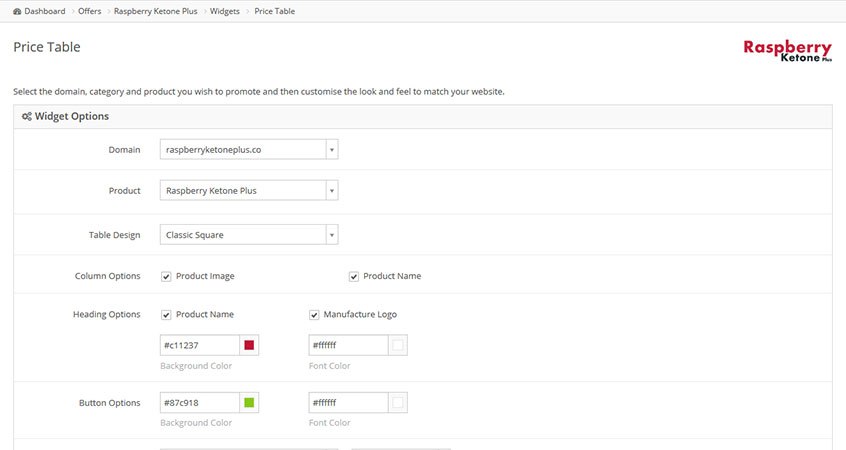Expand the Product dropdown list

coord(249,190)
